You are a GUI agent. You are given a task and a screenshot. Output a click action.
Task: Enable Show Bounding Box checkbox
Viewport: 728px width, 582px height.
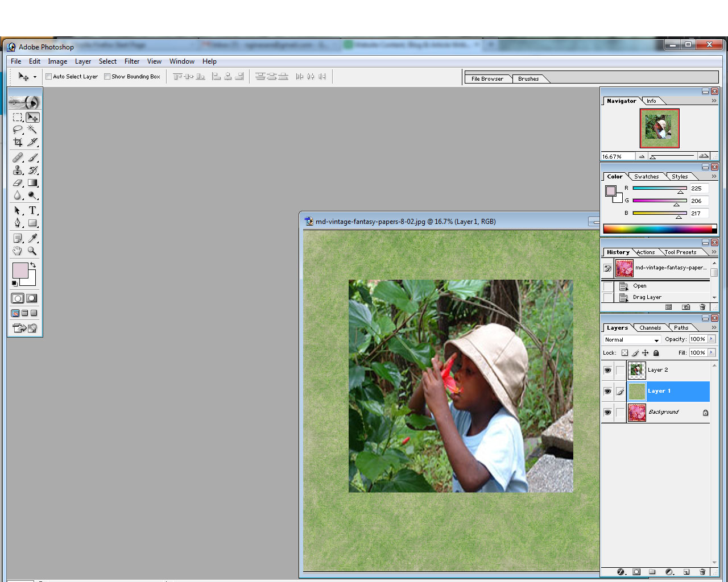pos(107,77)
